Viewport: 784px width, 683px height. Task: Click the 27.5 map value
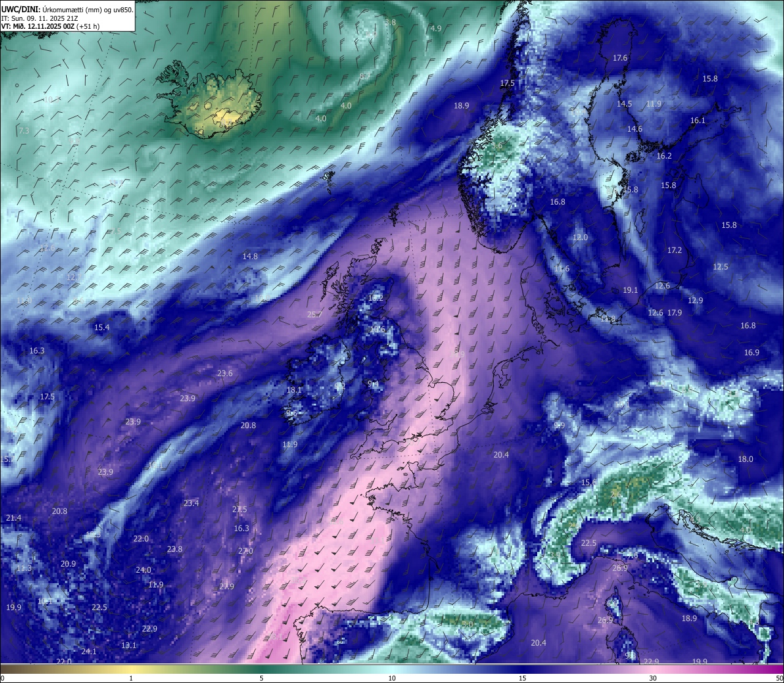[239, 510]
